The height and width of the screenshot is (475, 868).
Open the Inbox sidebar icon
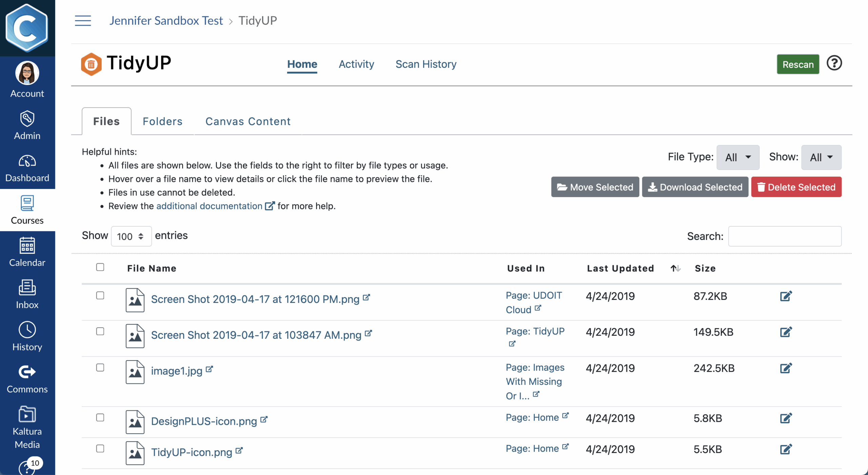(x=27, y=294)
